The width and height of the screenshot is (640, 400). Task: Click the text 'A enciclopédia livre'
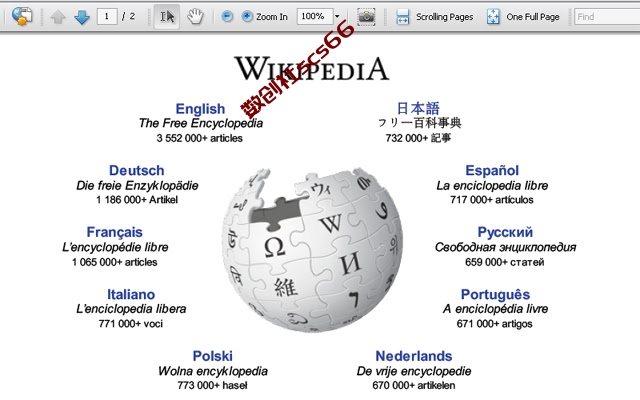point(496,309)
